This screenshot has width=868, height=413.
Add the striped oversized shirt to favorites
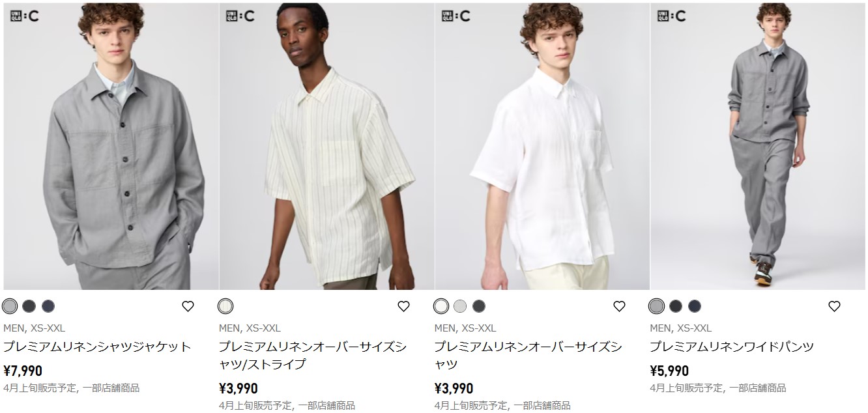coord(403,306)
